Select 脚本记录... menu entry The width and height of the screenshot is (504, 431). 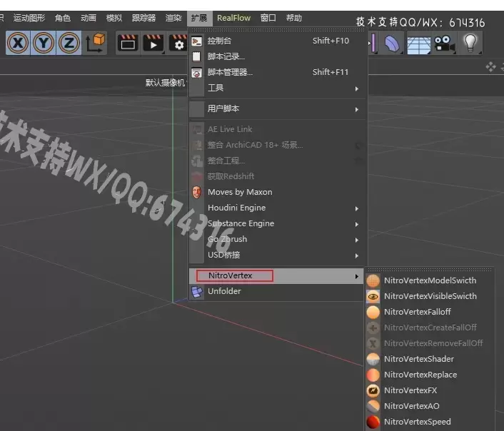(x=278, y=56)
